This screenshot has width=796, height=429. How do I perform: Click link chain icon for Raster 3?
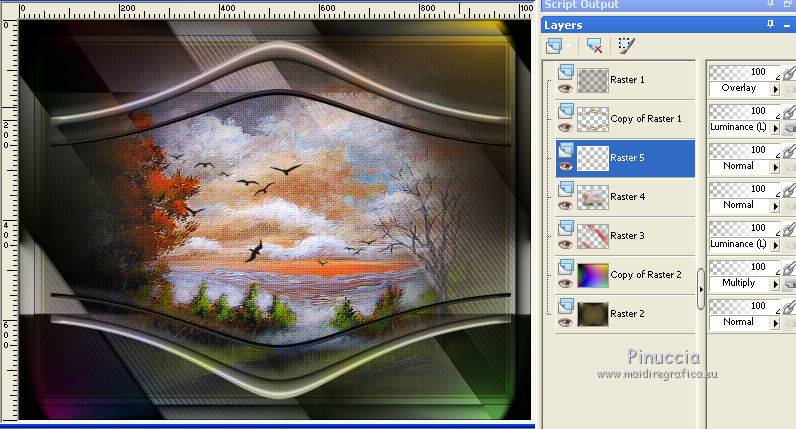point(789,229)
